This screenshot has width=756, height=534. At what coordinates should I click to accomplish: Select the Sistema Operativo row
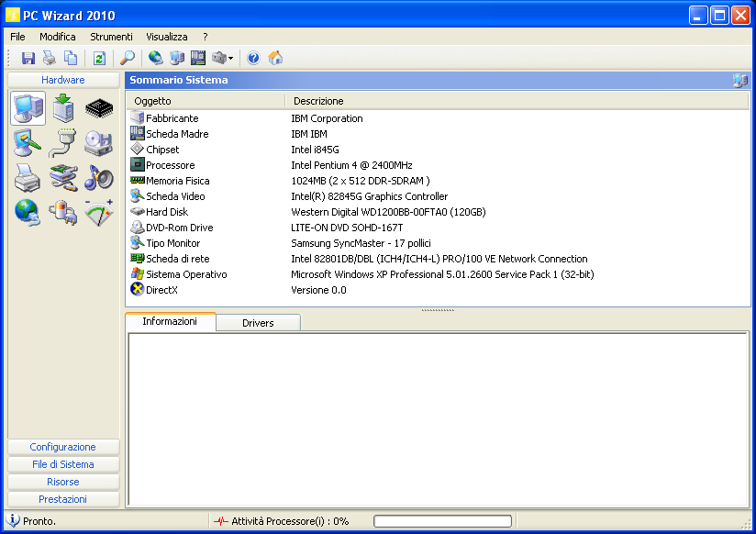[439, 274]
